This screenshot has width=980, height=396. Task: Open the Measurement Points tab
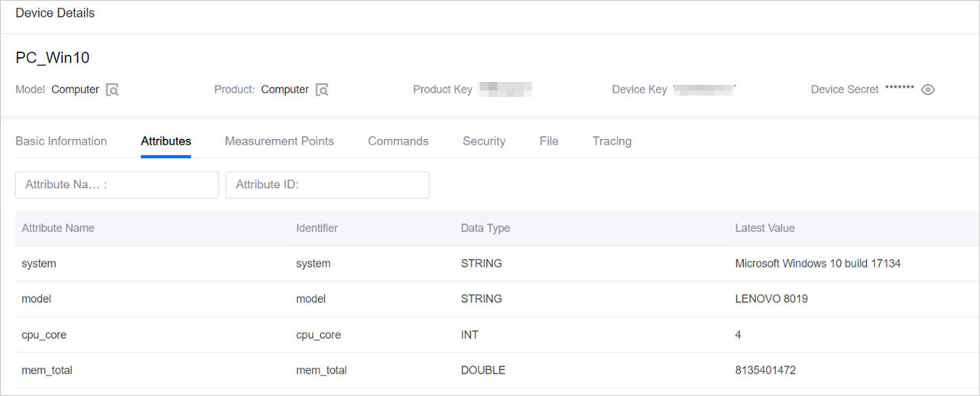[279, 141]
